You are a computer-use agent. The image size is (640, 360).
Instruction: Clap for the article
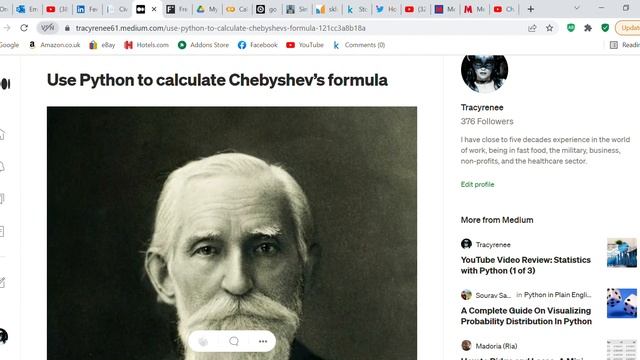203,341
